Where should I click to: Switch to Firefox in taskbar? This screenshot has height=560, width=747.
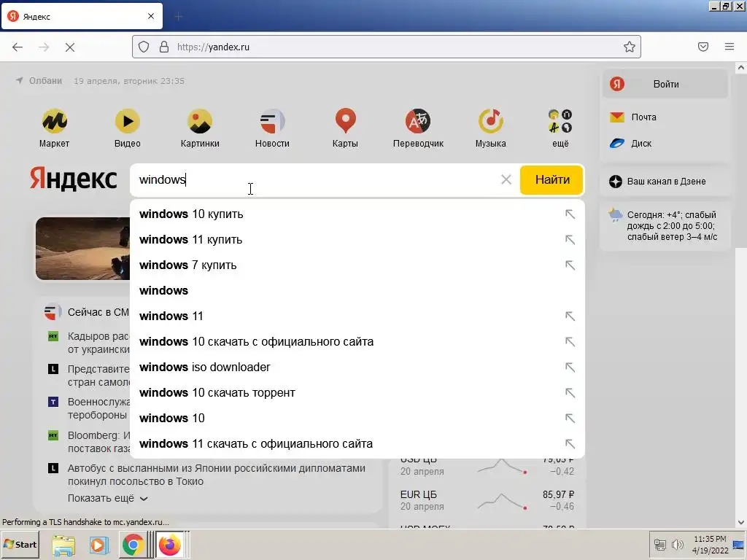(x=170, y=545)
